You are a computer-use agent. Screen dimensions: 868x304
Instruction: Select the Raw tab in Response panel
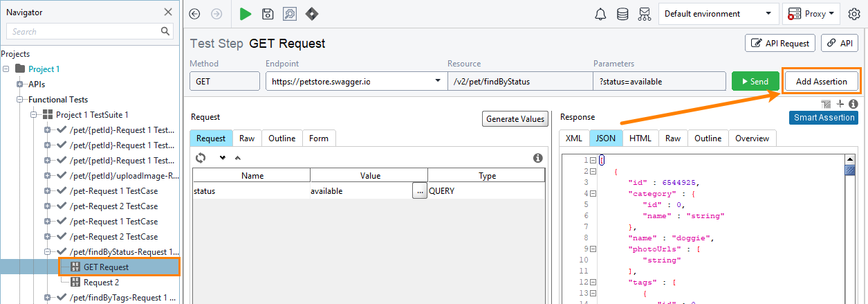tap(673, 138)
